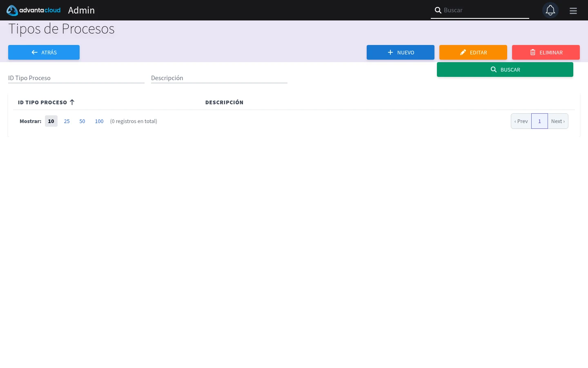Create a new record with NUEVO
Image resolution: width=588 pixels, height=368 pixels.
(x=401, y=52)
